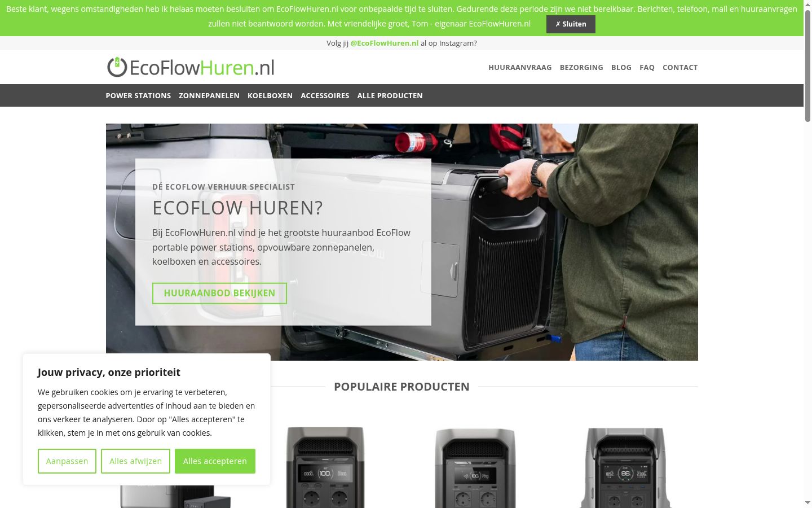Image resolution: width=812 pixels, height=508 pixels.
Task: Click the 'DÉ ECOFLOW VERHUUR SPECIALIST' text
Action: 223,187
